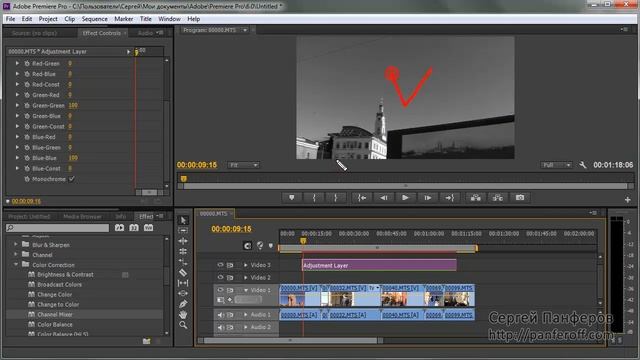Screen dimensions: 640x360
Task: Switch to the Media Browser tab
Action: 82,216
